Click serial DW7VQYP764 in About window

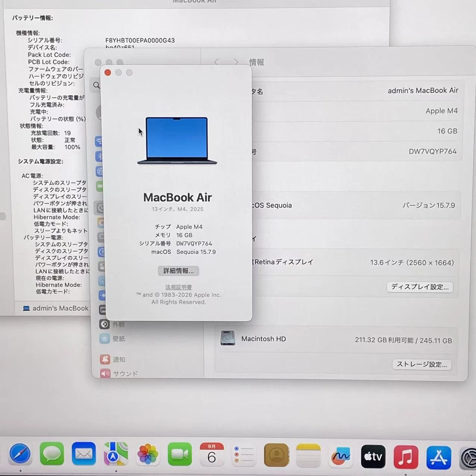[194, 244]
